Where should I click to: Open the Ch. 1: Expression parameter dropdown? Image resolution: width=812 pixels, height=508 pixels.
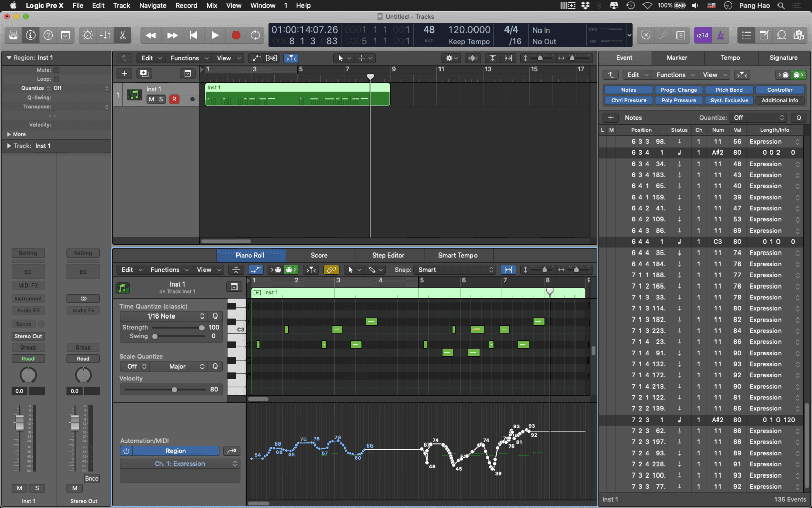pyautogui.click(x=180, y=464)
